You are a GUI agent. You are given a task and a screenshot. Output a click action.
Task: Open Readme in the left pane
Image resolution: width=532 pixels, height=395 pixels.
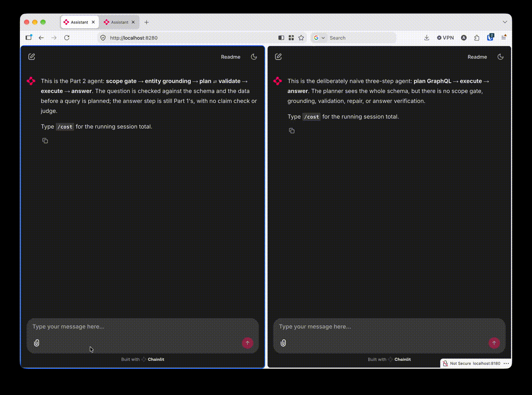coord(231,57)
